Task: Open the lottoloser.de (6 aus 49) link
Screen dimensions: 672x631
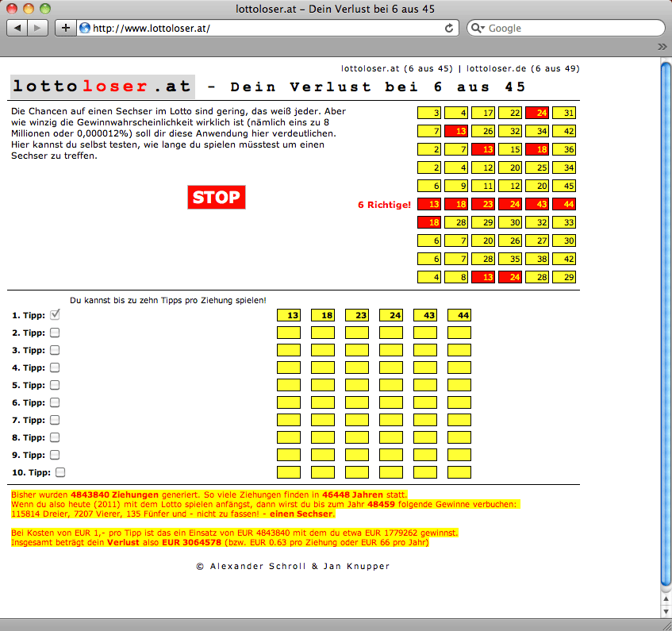Action: (x=523, y=68)
